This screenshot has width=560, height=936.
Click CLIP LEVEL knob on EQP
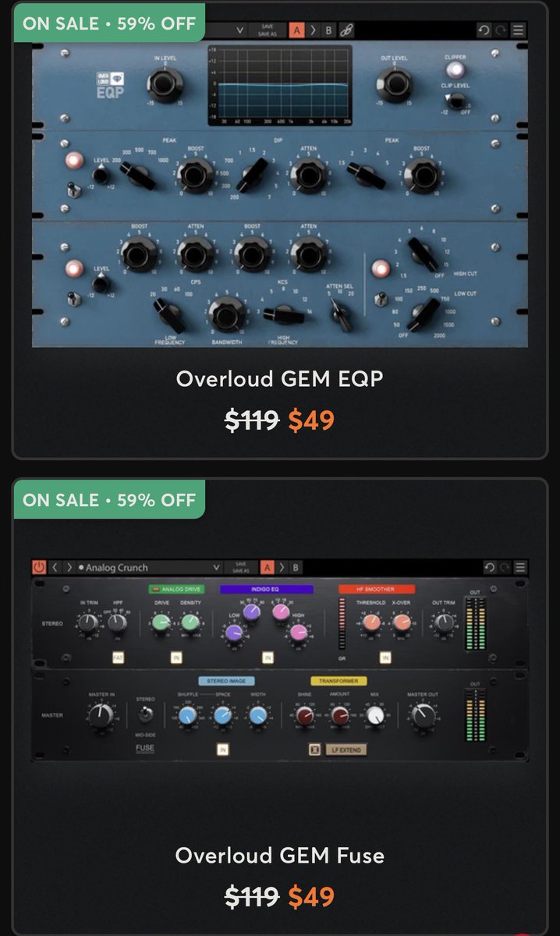coord(455,101)
